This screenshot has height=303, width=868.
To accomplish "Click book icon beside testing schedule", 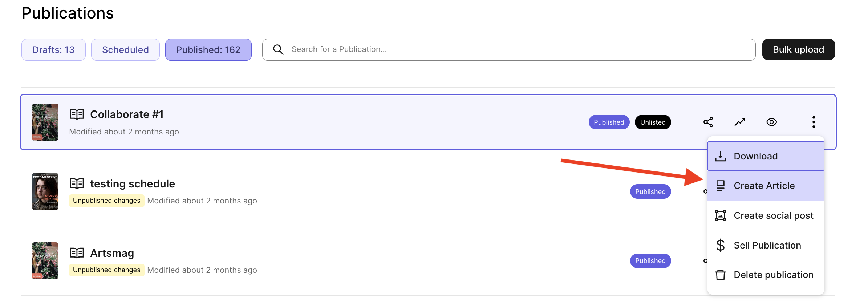I will 77,184.
